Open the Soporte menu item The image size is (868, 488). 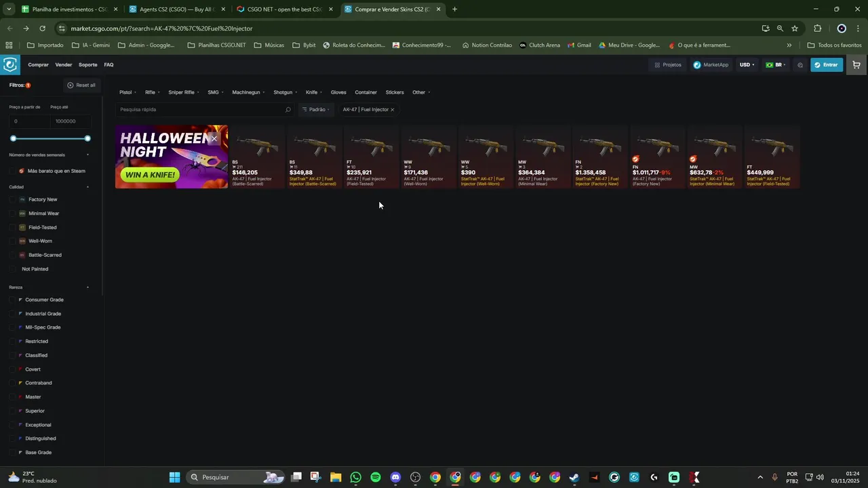point(88,65)
